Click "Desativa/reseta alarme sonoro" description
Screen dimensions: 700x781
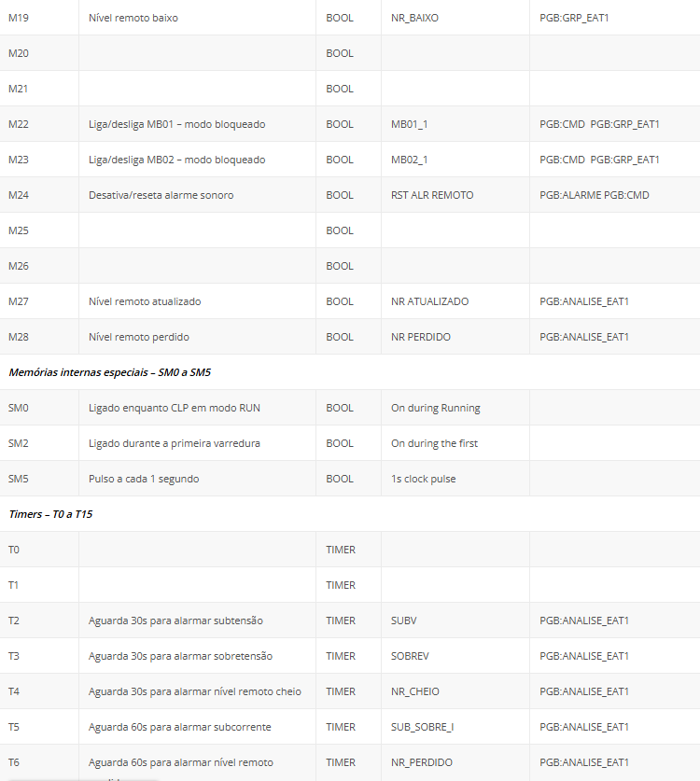coord(161,195)
